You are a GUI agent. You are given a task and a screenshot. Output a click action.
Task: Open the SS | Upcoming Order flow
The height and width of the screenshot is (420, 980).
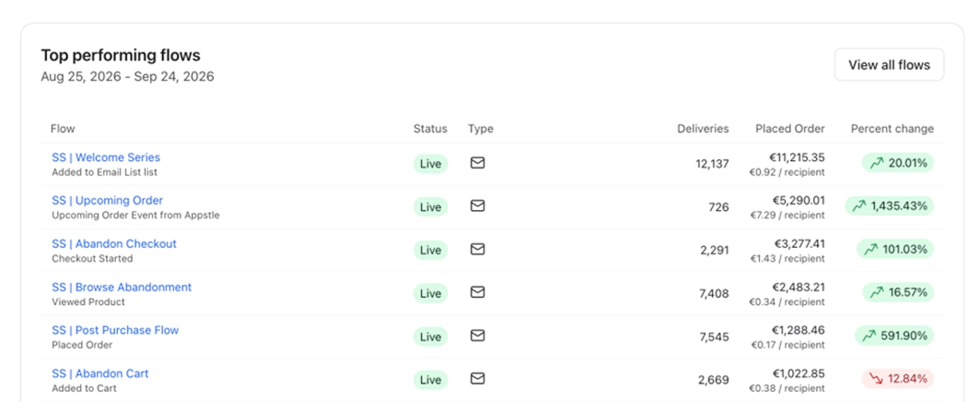pos(107,200)
